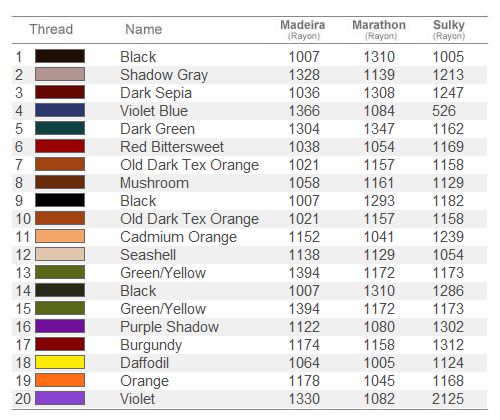This screenshot has width=500, height=420.
Task: Select the Purple Shadow color swatch
Action: pos(60,326)
